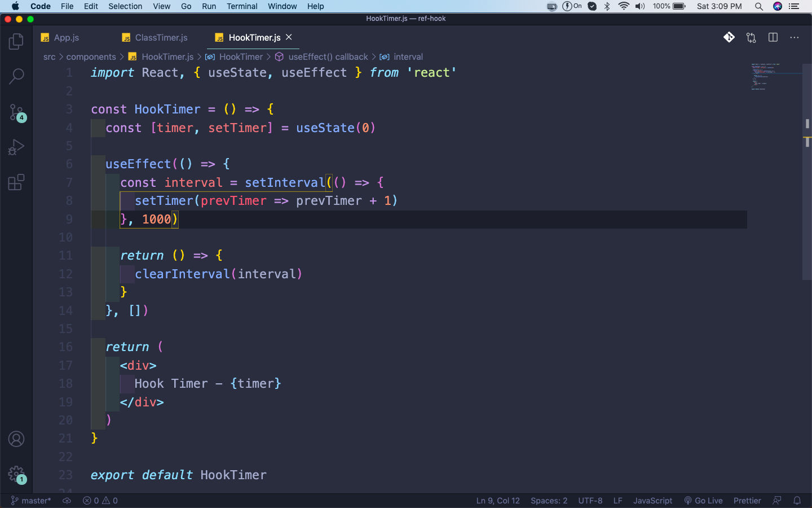Click the master* git branch in status bar
The image size is (812, 508).
(x=31, y=501)
